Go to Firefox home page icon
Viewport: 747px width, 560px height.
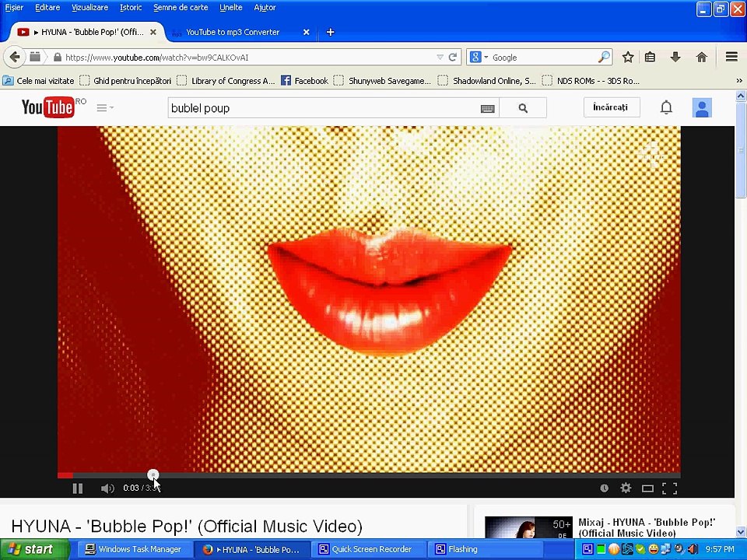pos(701,57)
